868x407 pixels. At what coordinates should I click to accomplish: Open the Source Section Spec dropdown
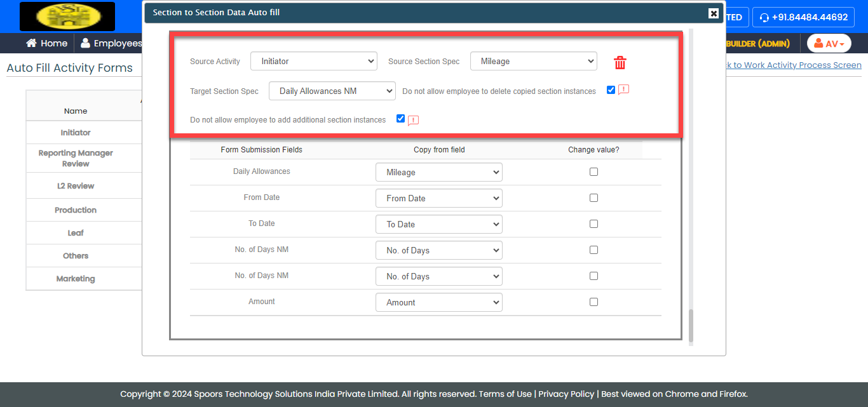point(533,62)
